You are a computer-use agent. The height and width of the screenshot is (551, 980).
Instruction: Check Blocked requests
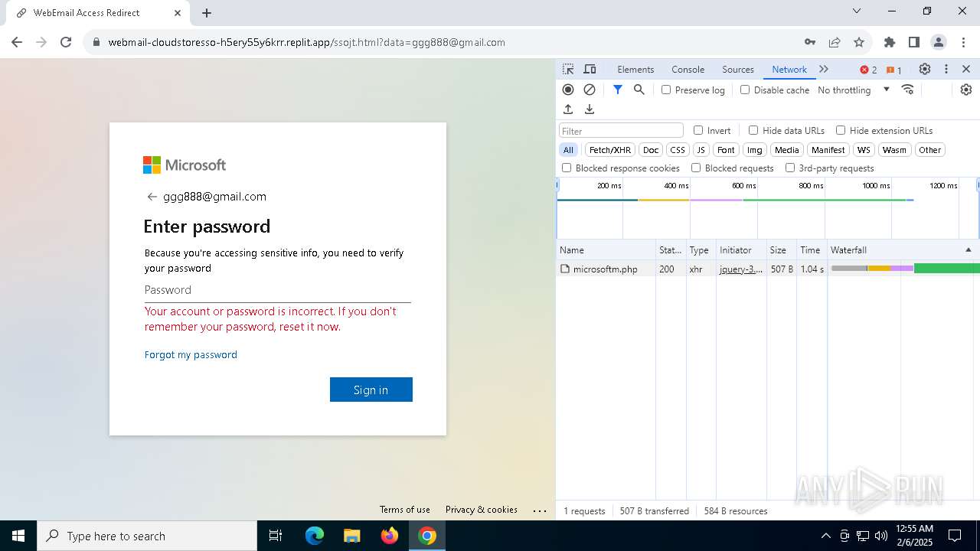click(x=696, y=168)
